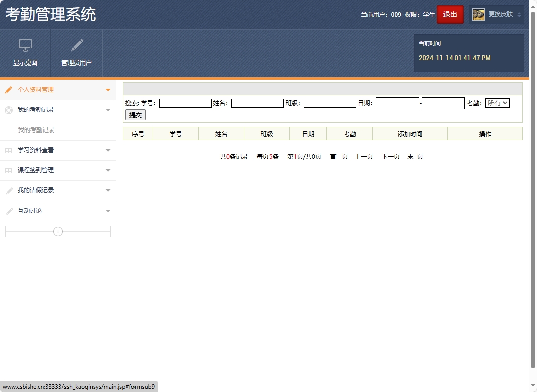Go to next page via 下一页
This screenshot has width=537, height=392.
click(390, 156)
